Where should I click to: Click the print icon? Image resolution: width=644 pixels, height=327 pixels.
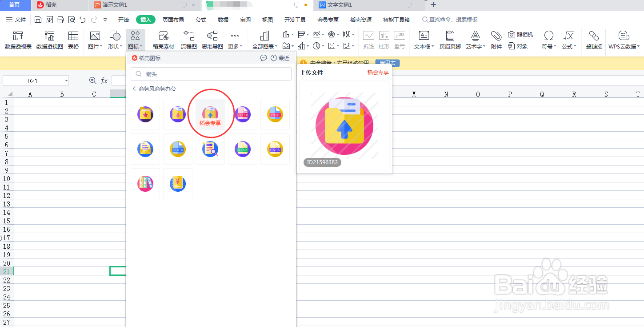pos(60,20)
